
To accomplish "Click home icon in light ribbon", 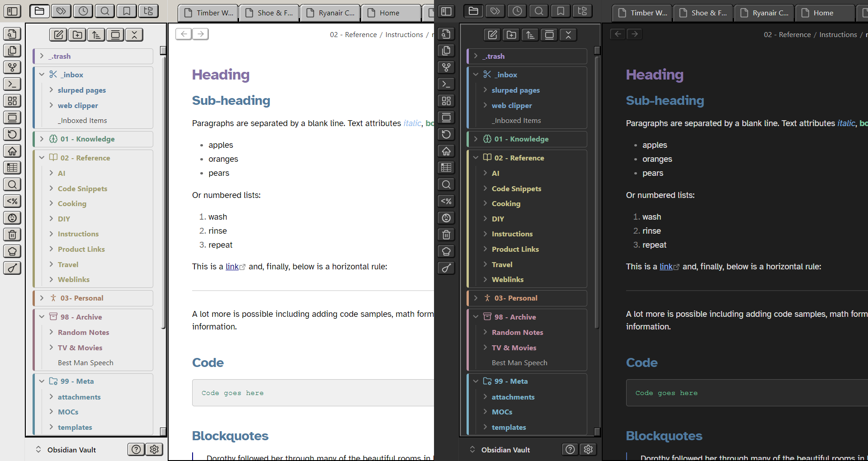I will click(x=12, y=151).
